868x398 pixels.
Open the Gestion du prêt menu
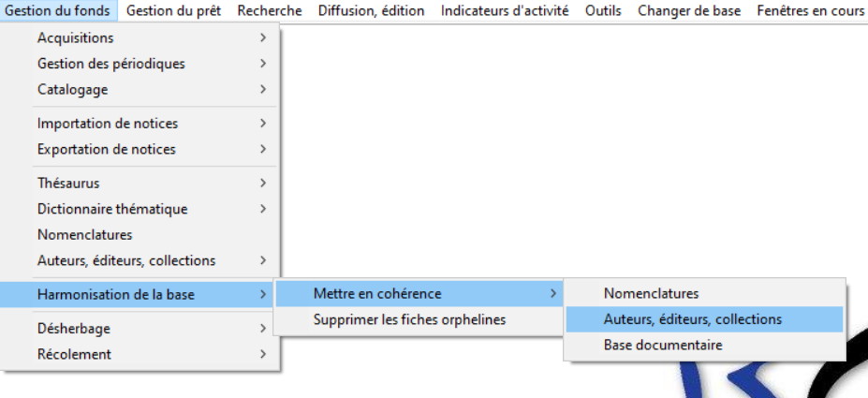[174, 10]
